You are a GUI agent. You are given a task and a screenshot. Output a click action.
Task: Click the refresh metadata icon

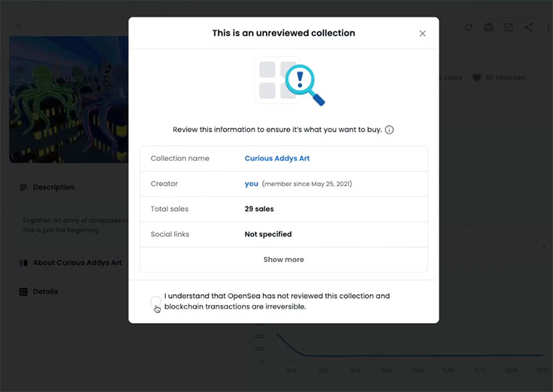[x=468, y=27]
